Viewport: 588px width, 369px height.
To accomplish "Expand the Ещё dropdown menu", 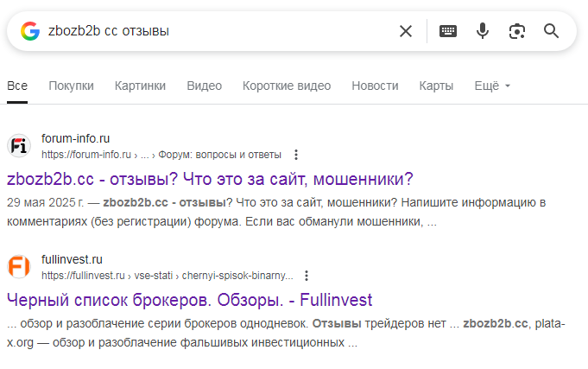I will pos(492,86).
